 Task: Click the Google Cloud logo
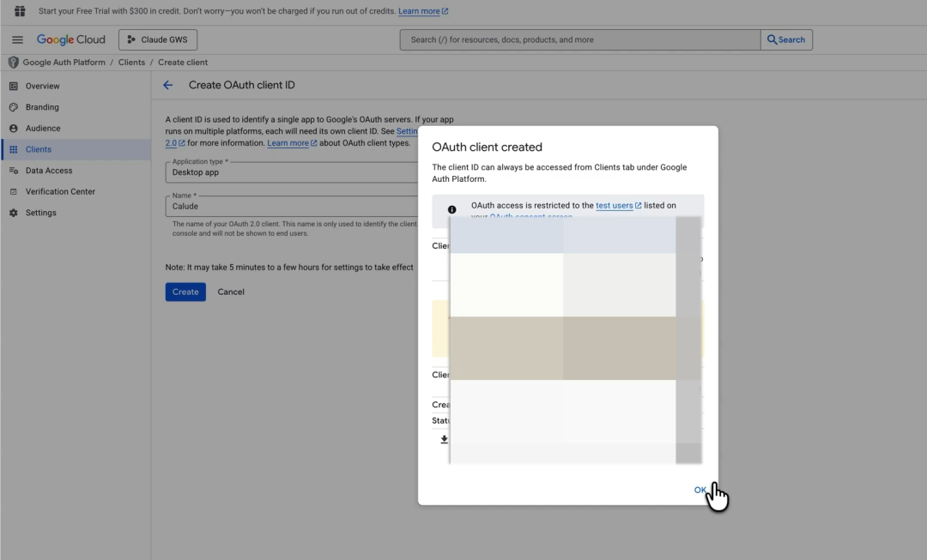[x=70, y=40]
